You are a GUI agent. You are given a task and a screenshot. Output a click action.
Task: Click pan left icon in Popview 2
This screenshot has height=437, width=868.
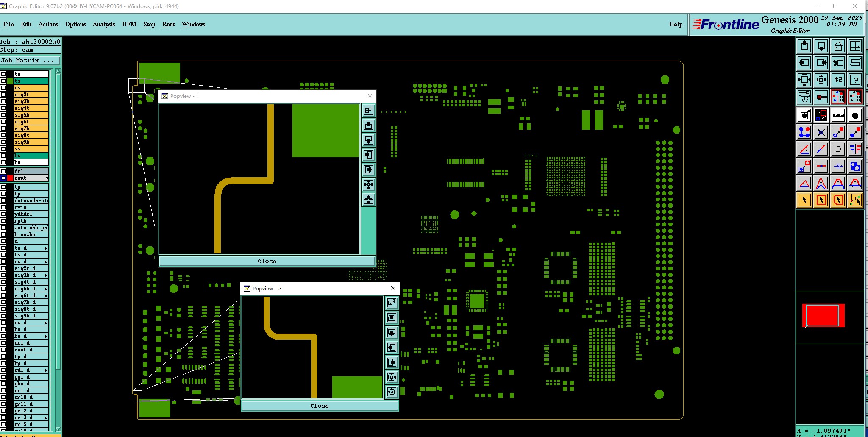point(392,347)
